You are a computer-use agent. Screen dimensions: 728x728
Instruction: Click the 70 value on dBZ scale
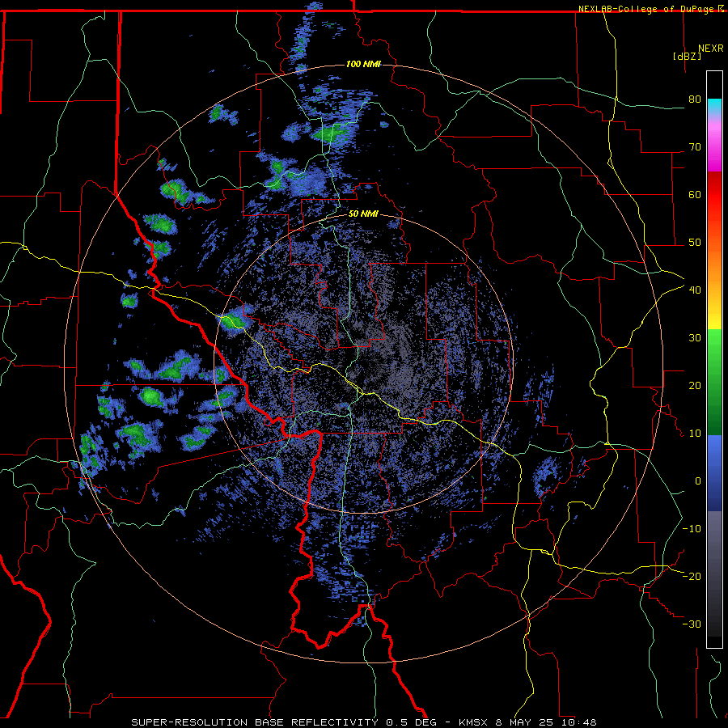click(695, 147)
